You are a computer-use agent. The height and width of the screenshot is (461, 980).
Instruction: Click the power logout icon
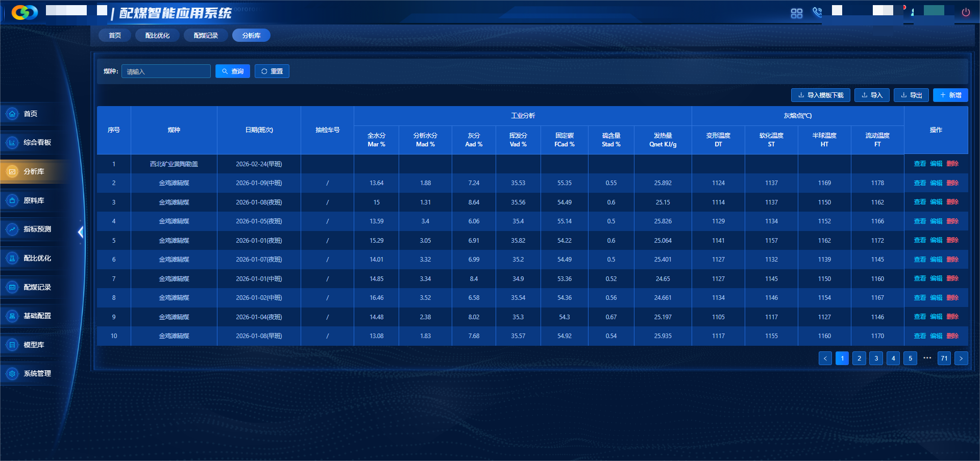point(966,13)
